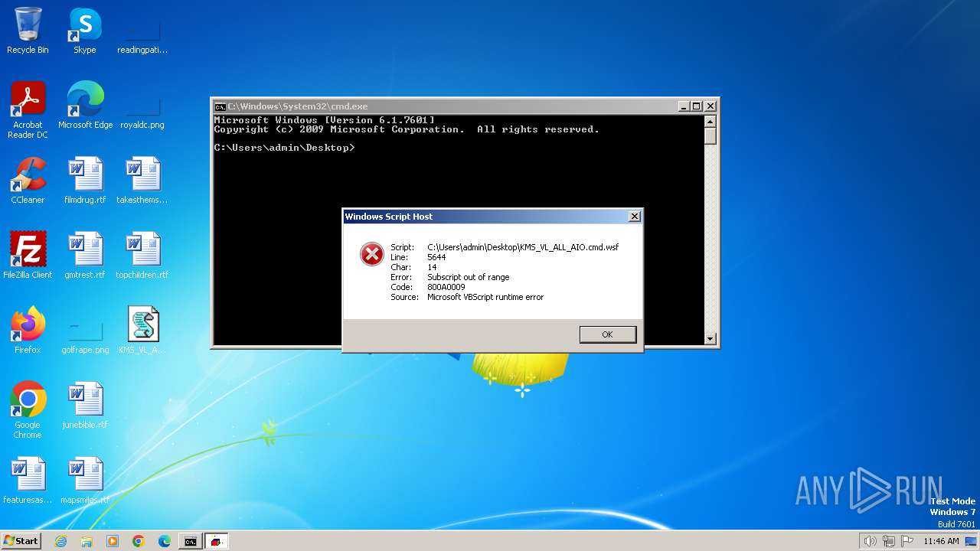Select junebible.rtf document icon
Viewport: 980px width, 551px height.
coord(85,406)
